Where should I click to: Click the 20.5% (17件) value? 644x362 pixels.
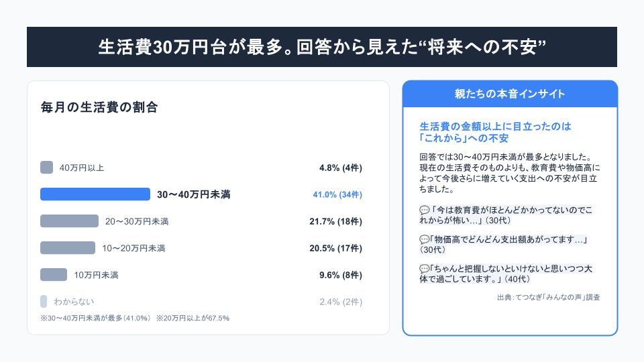pyautogui.click(x=336, y=248)
